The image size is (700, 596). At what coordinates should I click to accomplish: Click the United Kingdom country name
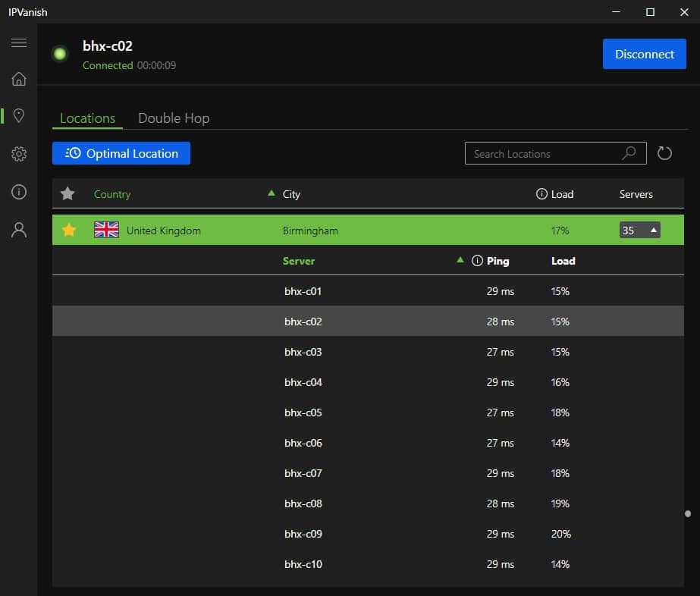click(x=163, y=231)
